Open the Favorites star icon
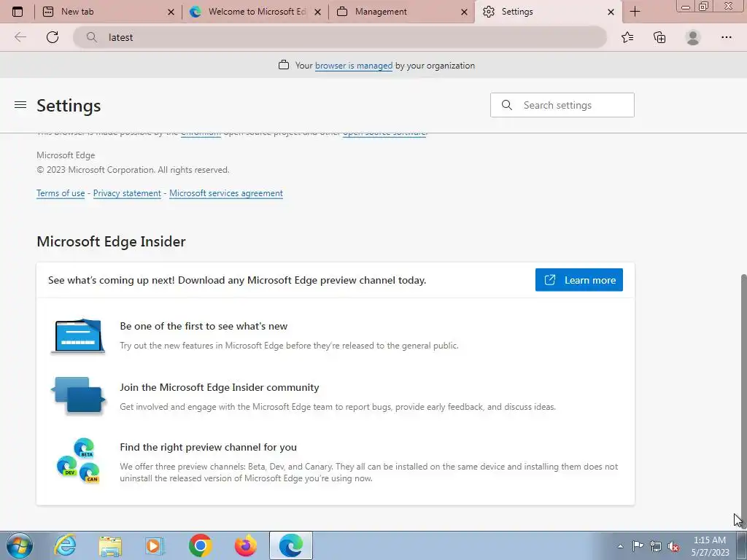 click(x=627, y=37)
